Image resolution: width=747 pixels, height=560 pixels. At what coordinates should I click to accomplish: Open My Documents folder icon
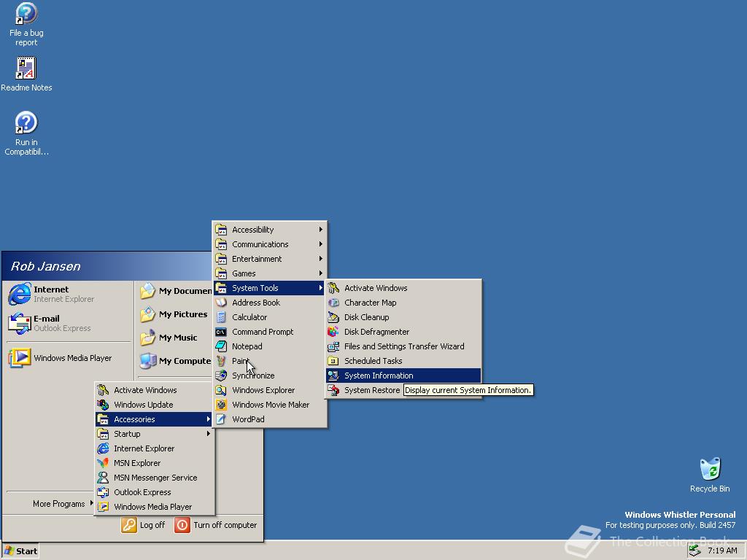(x=147, y=290)
